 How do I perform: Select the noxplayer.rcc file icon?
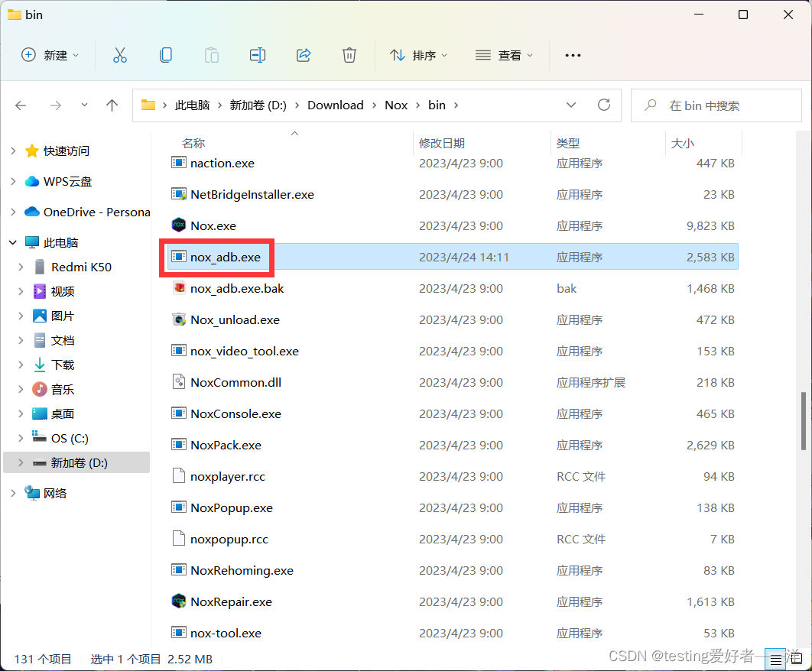[x=179, y=475]
